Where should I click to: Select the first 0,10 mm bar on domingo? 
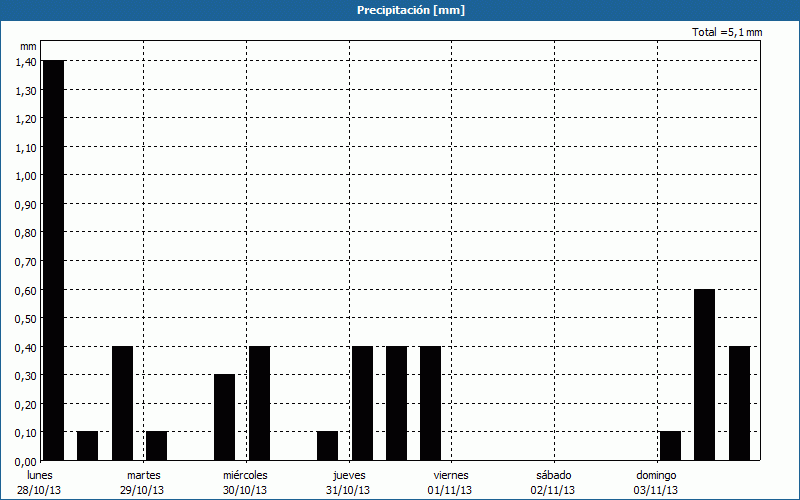[670, 446]
